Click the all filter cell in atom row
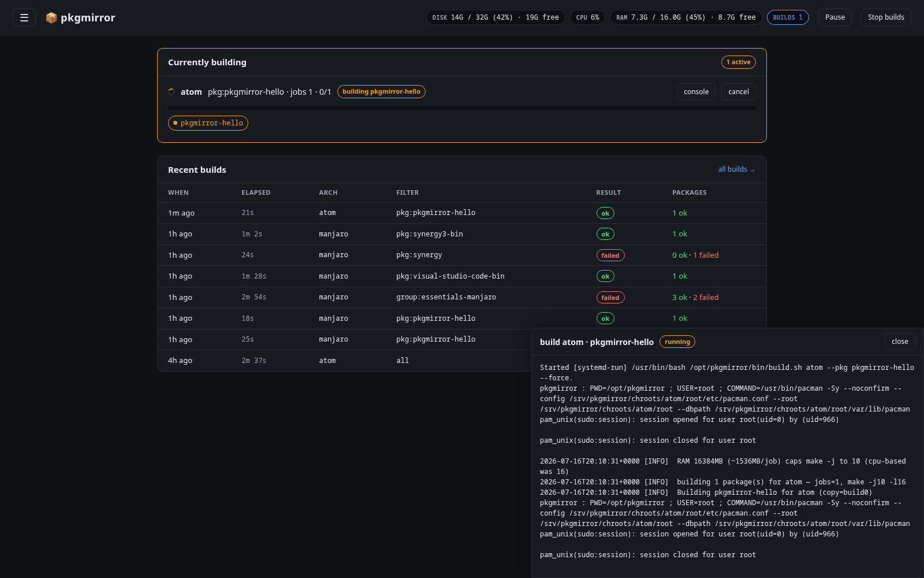The image size is (924, 578). coord(403,361)
